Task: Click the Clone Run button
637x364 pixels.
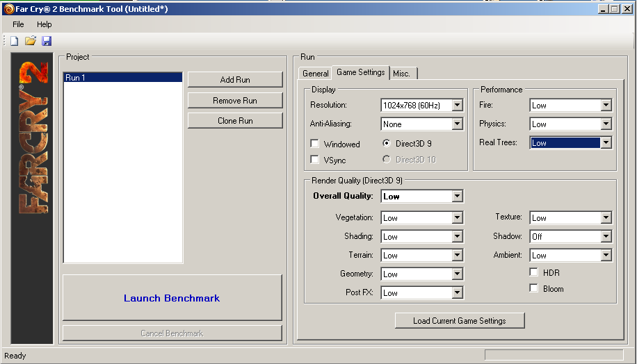Action: 235,121
